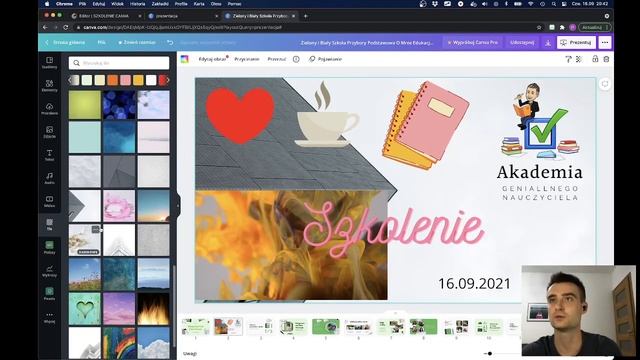Open the browser extensions puzzle icon
Image resolution: width=640 pixels, height=360 pixels.
(562, 27)
